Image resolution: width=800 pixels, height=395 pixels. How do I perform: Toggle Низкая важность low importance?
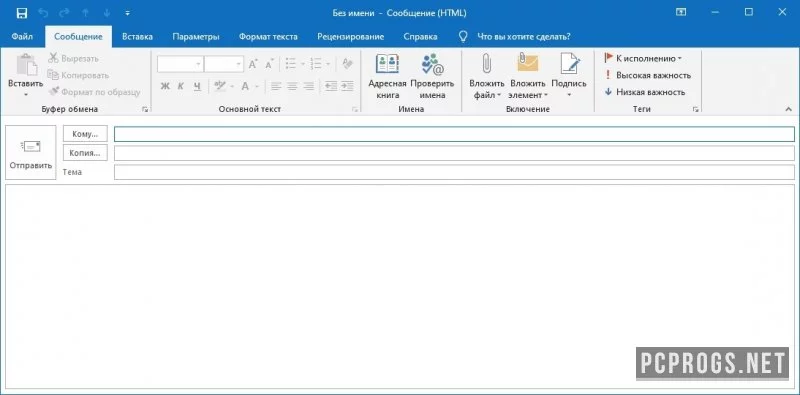tap(644, 92)
